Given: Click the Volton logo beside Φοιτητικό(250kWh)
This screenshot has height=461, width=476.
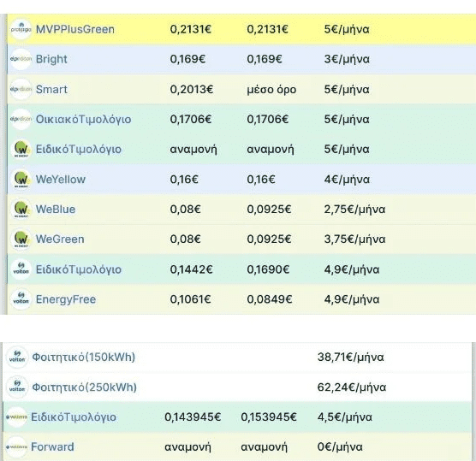Looking at the screenshot, I should click(x=17, y=387).
